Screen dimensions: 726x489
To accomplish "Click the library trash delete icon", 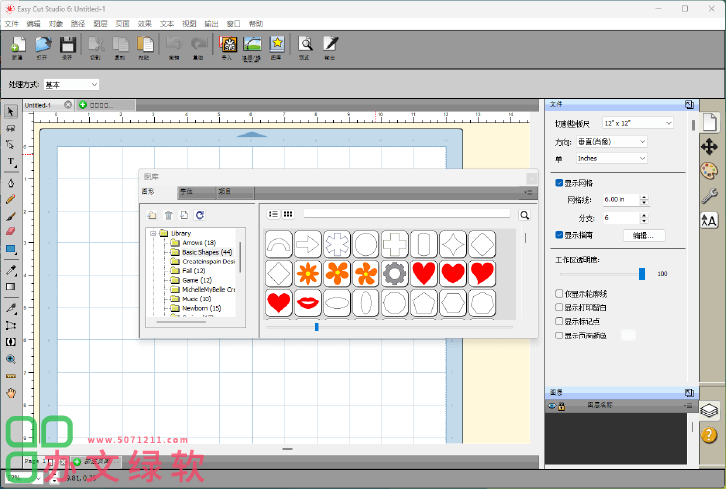I will tap(169, 215).
